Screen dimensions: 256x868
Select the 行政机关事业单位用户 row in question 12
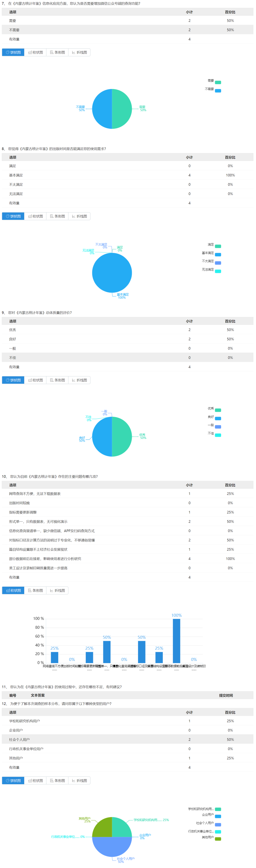[127, 749]
